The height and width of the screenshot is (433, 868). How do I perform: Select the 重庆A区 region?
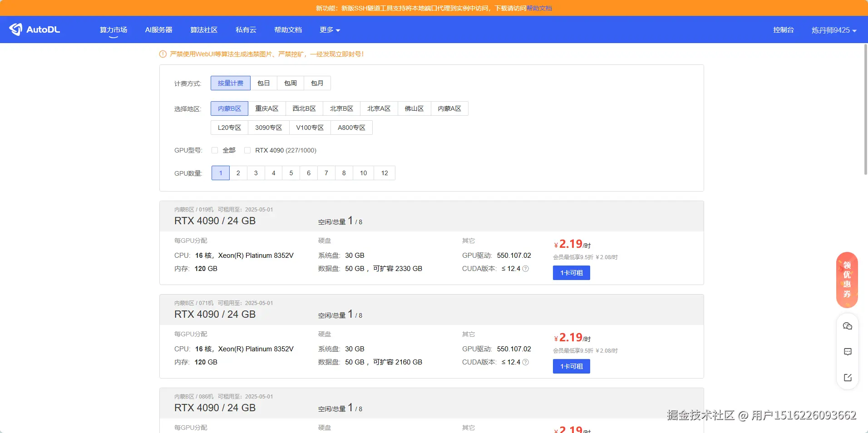tap(267, 108)
